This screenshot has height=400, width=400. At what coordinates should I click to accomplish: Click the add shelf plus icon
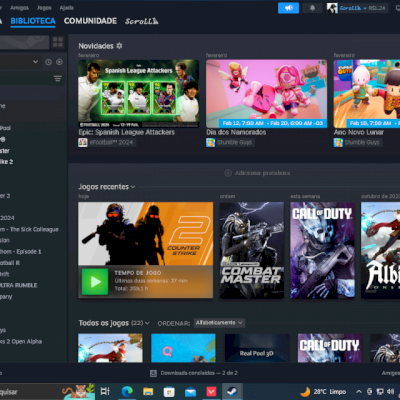click(228, 173)
